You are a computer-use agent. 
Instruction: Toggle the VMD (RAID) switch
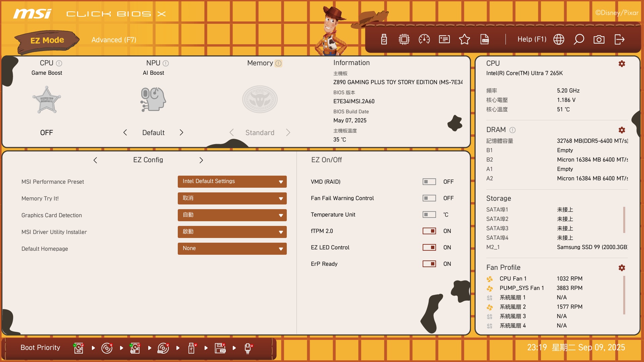click(429, 182)
